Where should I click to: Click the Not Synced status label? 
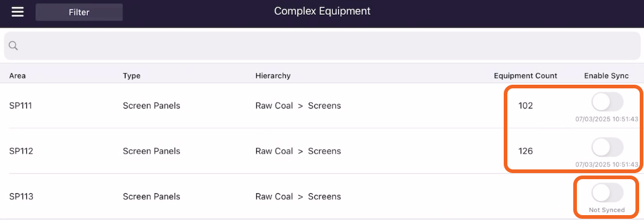607,210
